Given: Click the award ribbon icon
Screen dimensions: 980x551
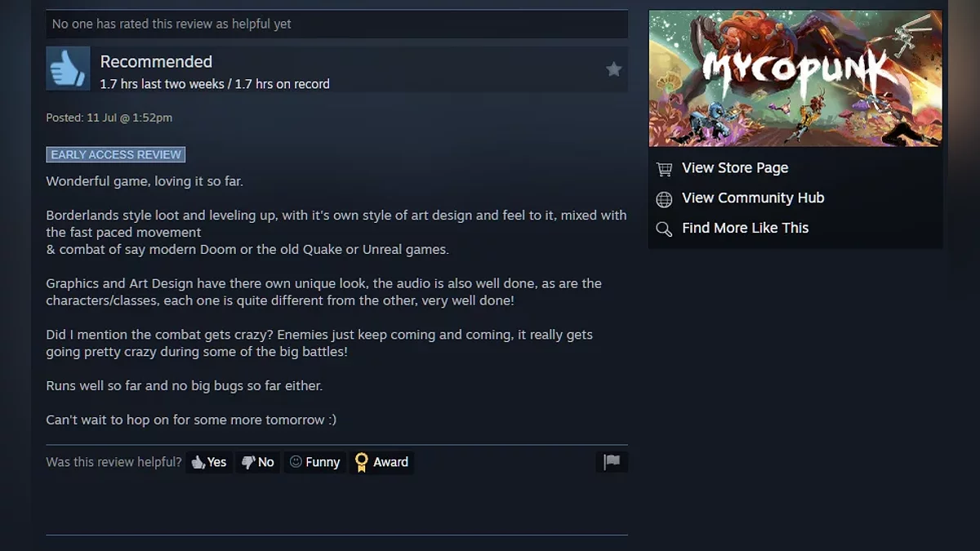Looking at the screenshot, I should click(361, 463).
